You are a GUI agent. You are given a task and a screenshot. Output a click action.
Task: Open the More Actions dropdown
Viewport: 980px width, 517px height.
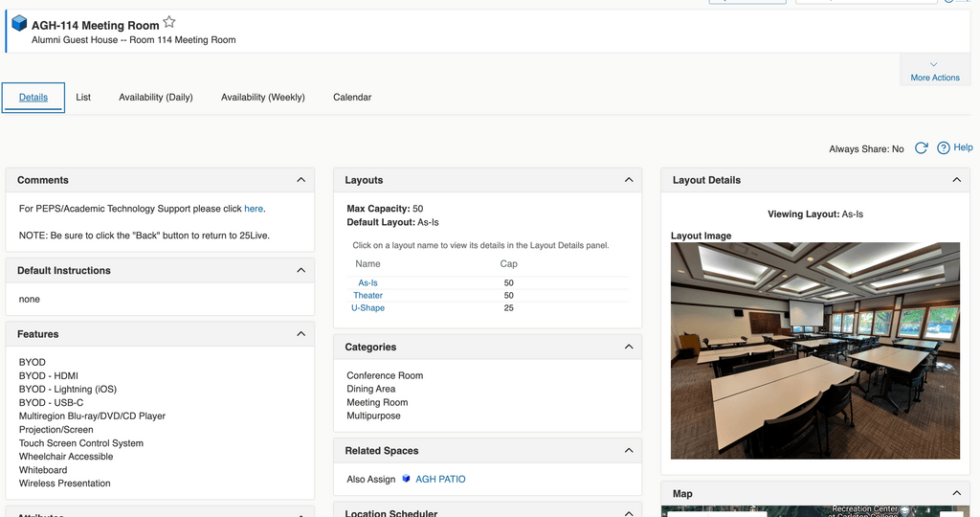click(x=934, y=71)
